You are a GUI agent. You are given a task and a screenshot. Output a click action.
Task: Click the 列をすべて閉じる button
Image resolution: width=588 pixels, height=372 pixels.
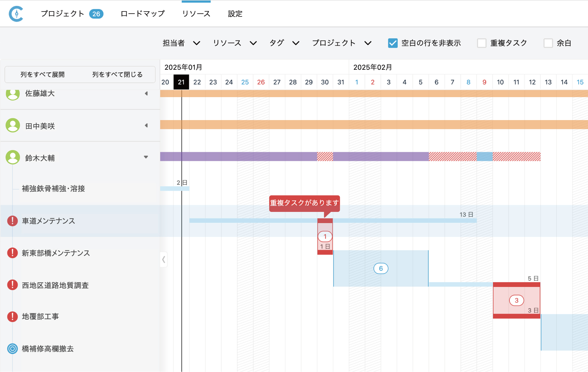pyautogui.click(x=117, y=74)
